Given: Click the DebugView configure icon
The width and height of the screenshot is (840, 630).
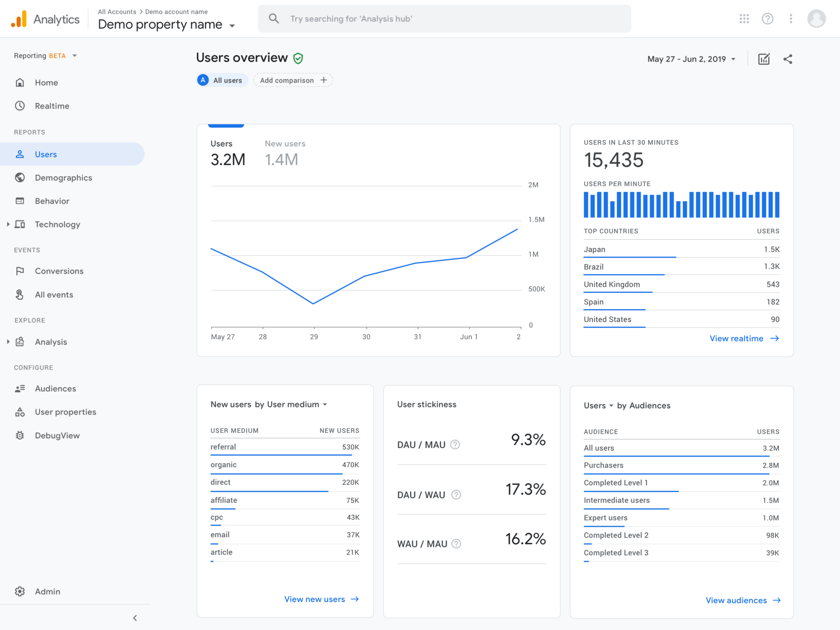Looking at the screenshot, I should [20, 435].
